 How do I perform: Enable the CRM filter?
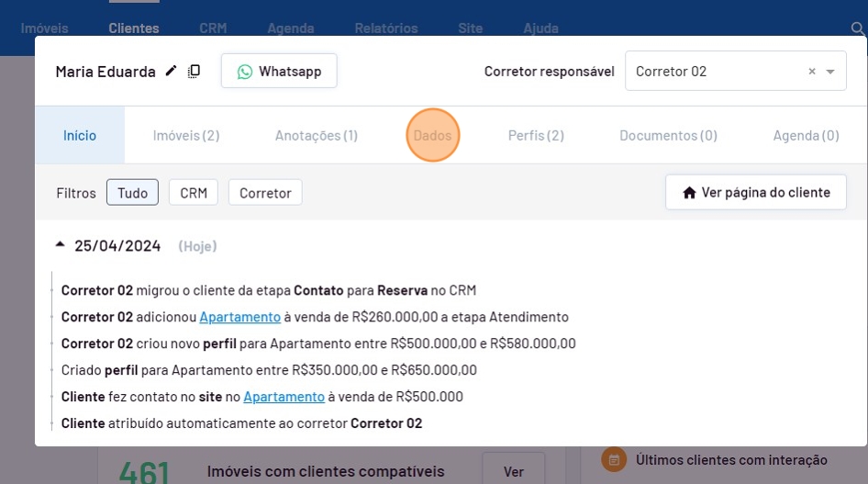pyautogui.click(x=194, y=193)
